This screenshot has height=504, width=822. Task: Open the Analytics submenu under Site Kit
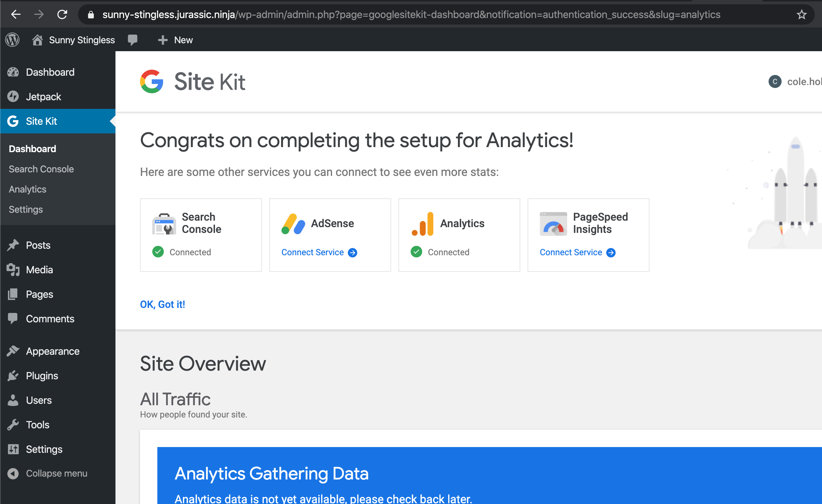tap(27, 189)
